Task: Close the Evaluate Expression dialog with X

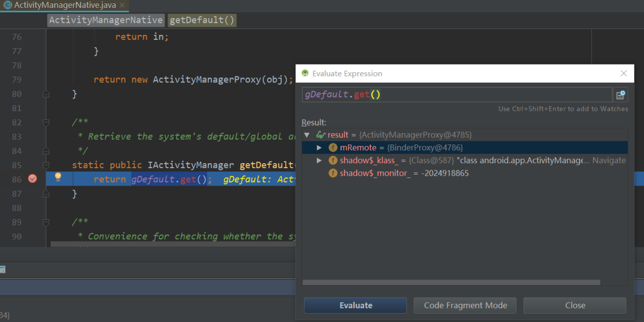Action: [624, 74]
